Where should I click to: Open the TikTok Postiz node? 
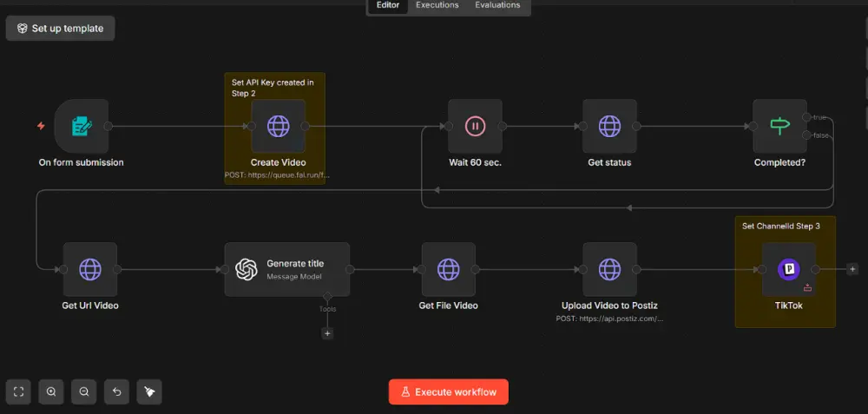pyautogui.click(x=788, y=269)
